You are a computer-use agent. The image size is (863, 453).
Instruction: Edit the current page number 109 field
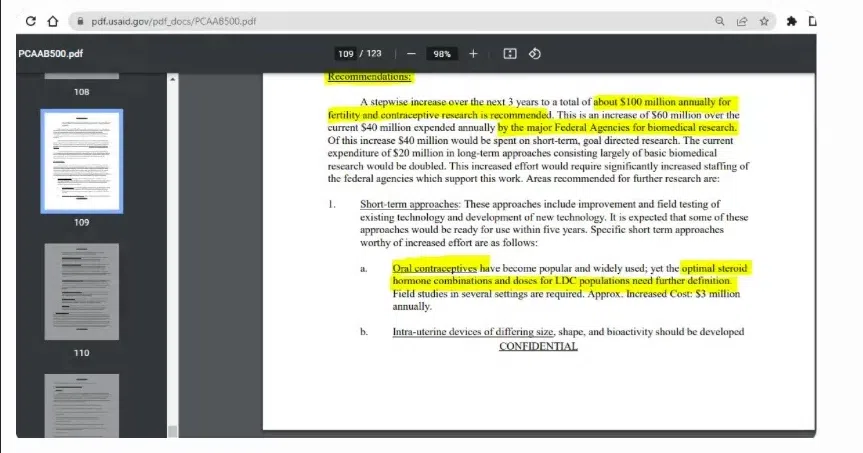(346, 54)
